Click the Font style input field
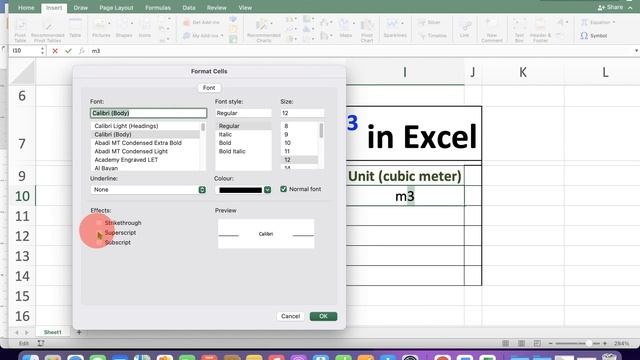The image size is (640, 360). pos(243,113)
